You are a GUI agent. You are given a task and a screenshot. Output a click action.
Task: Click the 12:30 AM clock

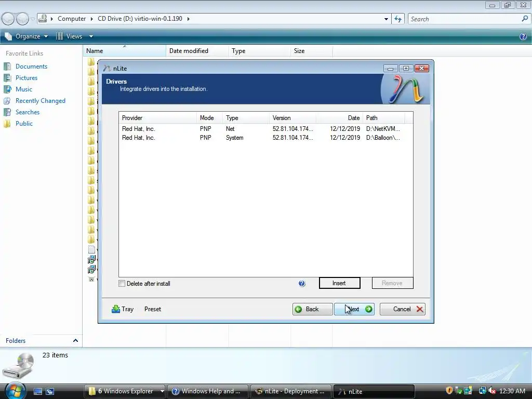(512, 391)
